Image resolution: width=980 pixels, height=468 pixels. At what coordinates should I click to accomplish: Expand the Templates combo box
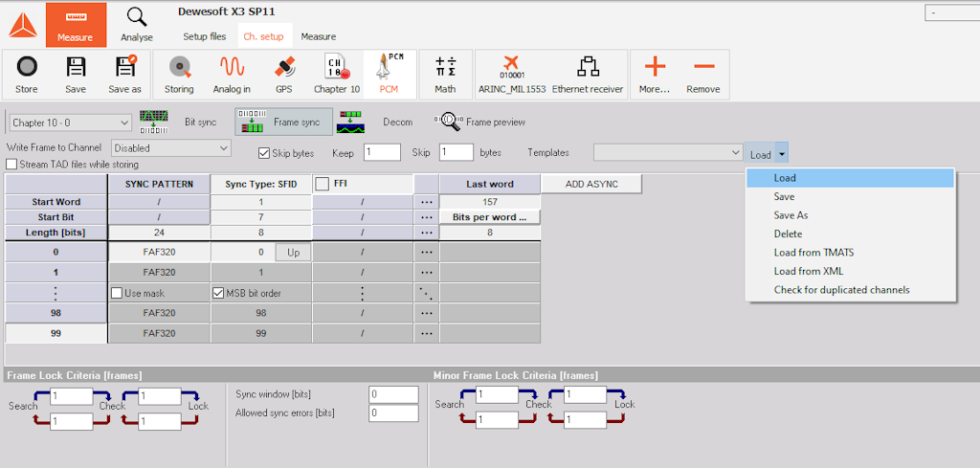[667, 152]
